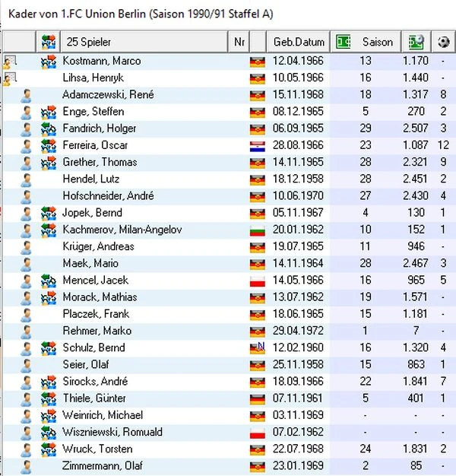
Task: Click birth date 18.12.1958 of Hendel
Action: 298,179
